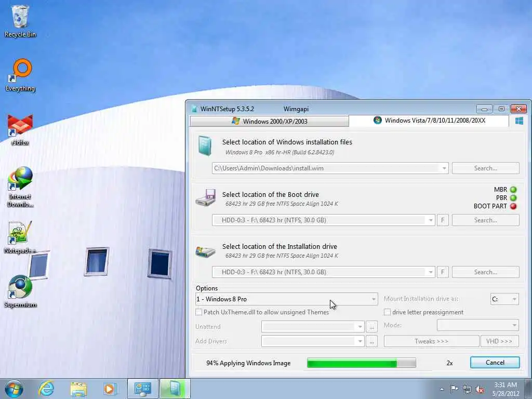Click the 94% Applying Windows Image text
The width and height of the screenshot is (532, 399).
pos(248,363)
